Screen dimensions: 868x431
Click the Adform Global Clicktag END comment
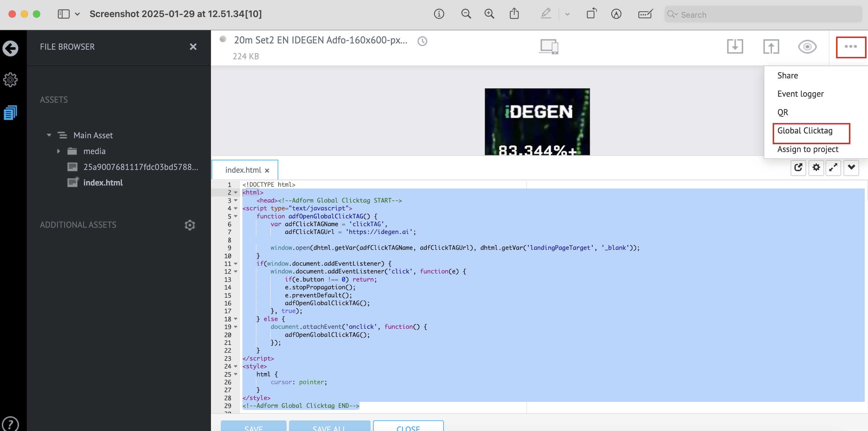(301, 406)
